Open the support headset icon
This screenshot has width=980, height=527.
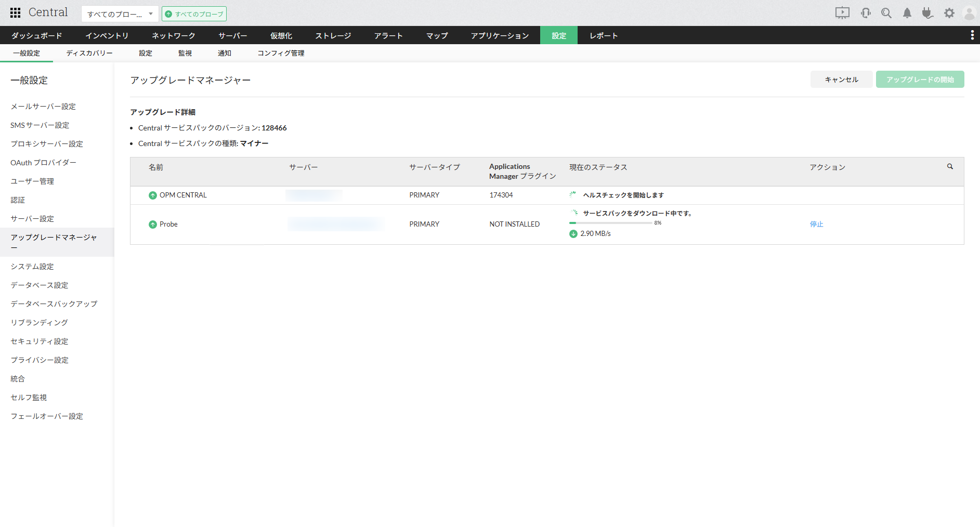pos(866,13)
